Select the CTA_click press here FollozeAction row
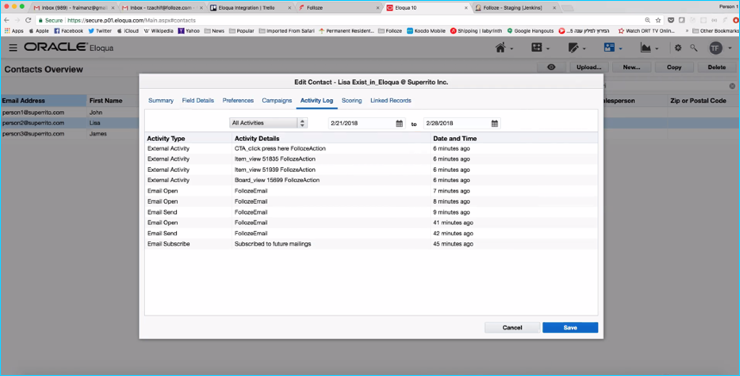740x376 pixels. (371, 149)
